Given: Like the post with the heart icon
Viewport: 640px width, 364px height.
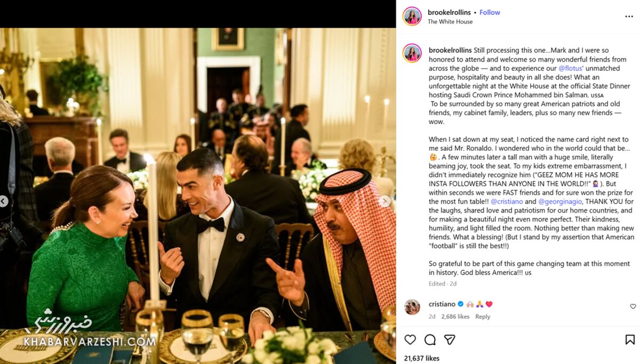Looking at the screenshot, I should tap(410, 339).
